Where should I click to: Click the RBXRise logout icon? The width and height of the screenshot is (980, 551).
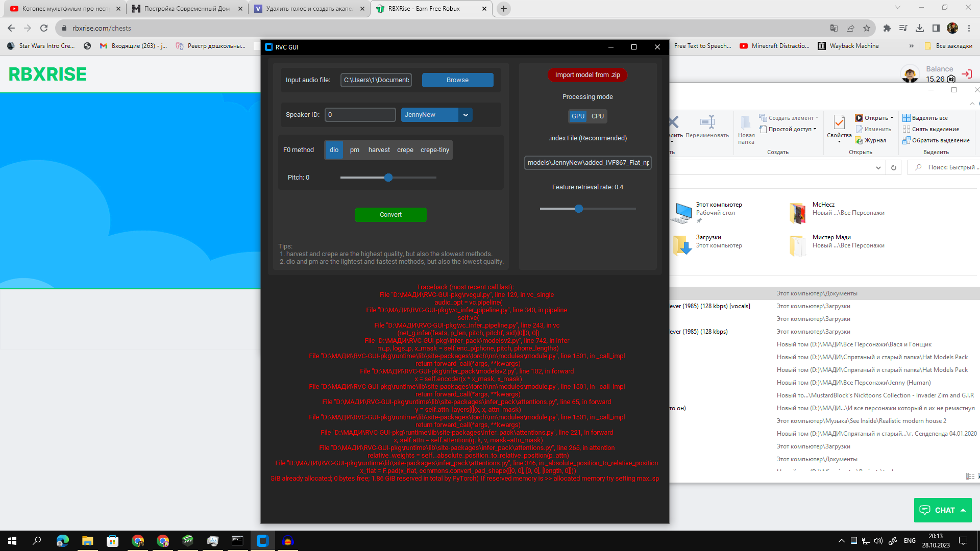pos(967,74)
